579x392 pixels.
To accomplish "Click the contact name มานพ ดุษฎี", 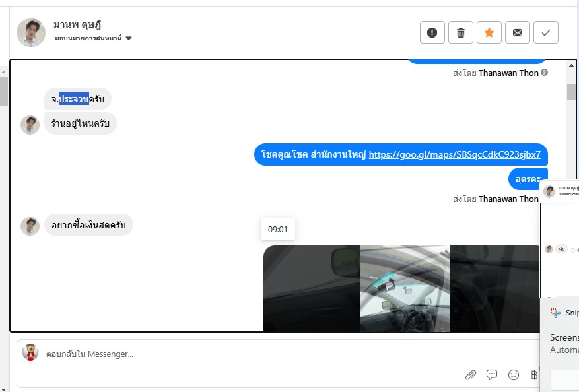I will [77, 24].
